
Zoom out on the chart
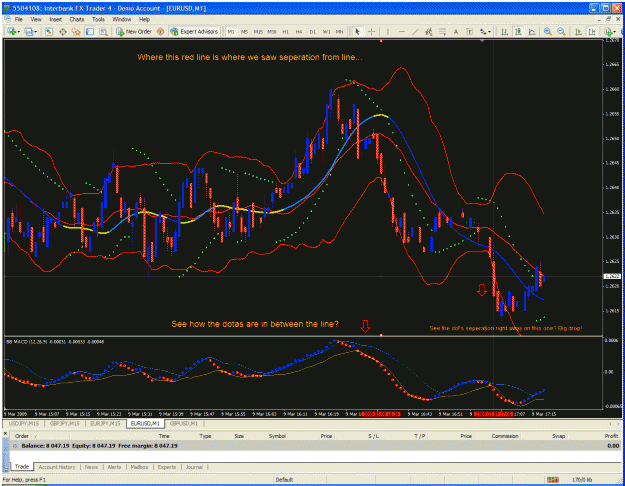click(561, 31)
